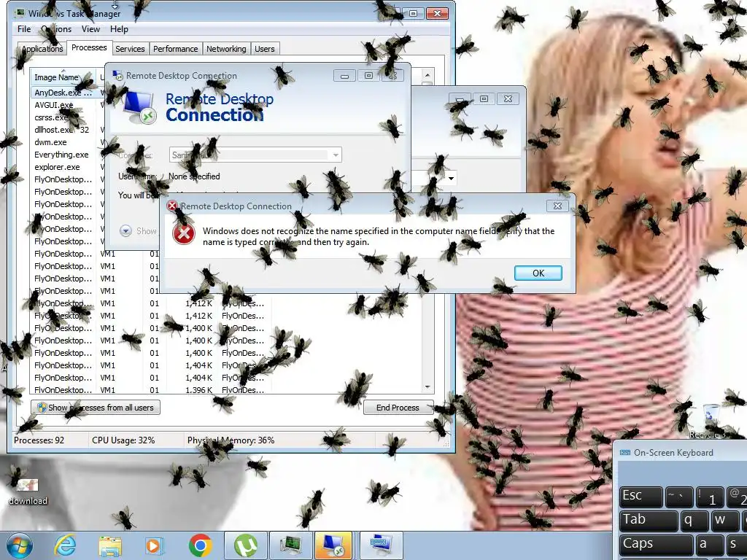This screenshot has width=747, height=560.
Task: Minimize the Remote Desktop Connection window
Action: pyautogui.click(x=344, y=75)
